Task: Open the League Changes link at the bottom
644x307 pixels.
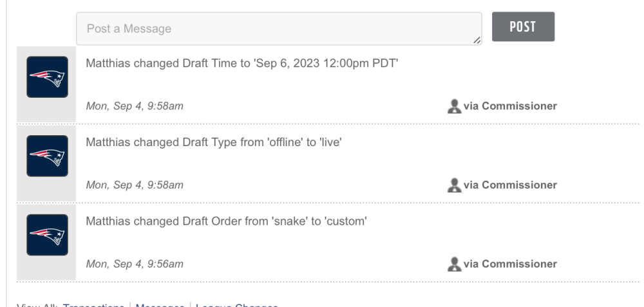Action: [x=237, y=306]
